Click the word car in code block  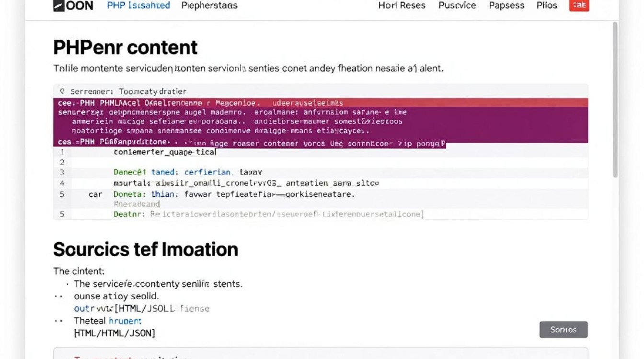tap(95, 194)
